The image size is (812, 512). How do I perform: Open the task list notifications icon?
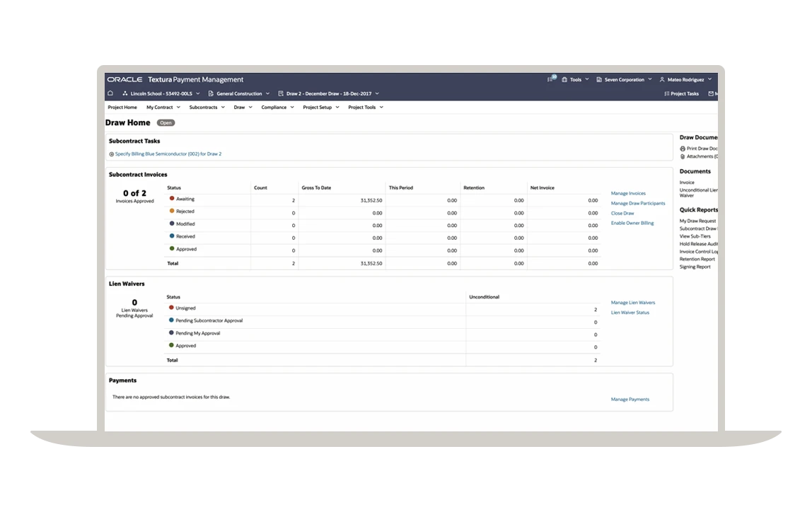[552, 79]
